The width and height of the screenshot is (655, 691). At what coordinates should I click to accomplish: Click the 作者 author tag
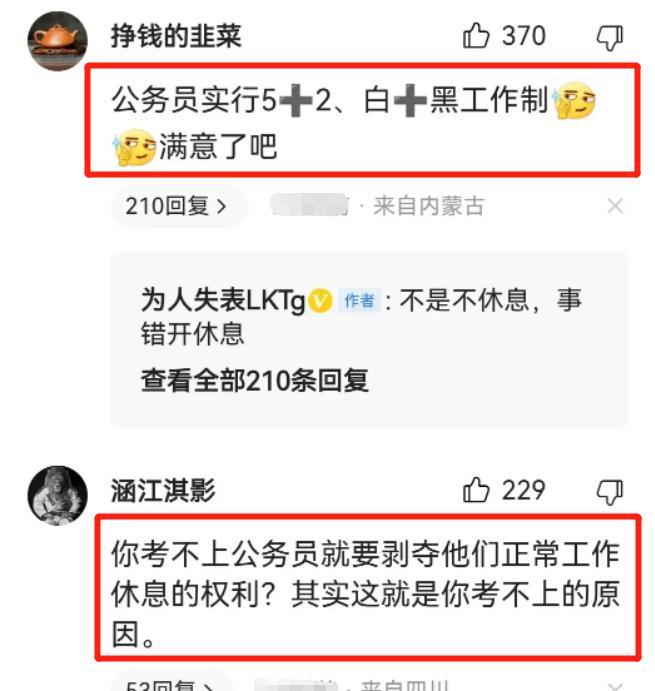click(359, 301)
